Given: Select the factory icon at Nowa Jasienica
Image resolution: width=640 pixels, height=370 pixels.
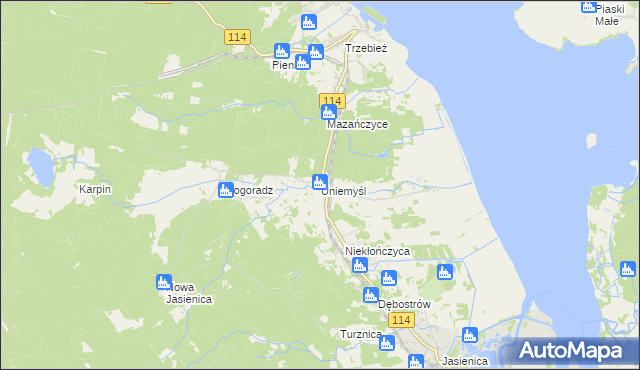Looking at the screenshot, I should coord(164,282).
